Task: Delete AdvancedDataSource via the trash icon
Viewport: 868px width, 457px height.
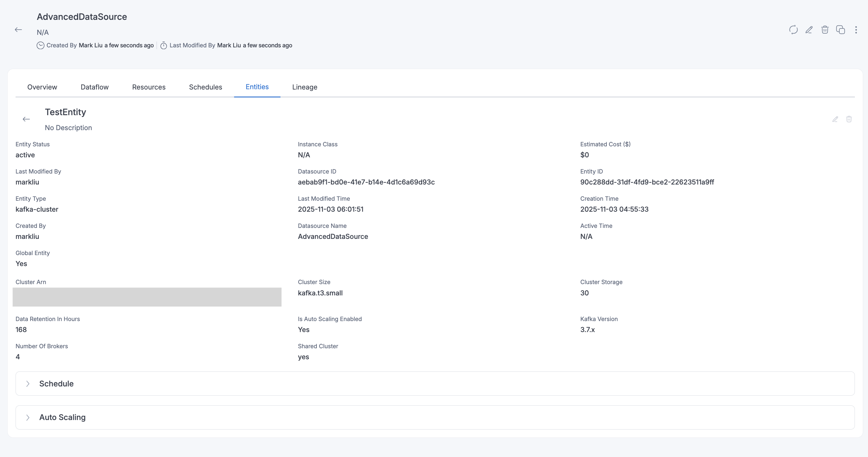Action: (x=825, y=30)
